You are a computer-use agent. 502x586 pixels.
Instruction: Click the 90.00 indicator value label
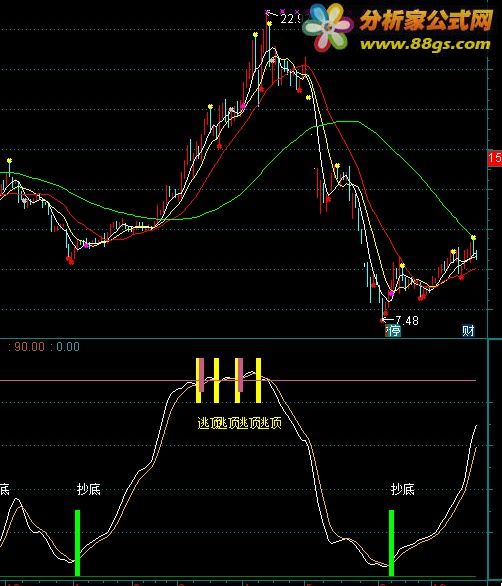pos(29,346)
